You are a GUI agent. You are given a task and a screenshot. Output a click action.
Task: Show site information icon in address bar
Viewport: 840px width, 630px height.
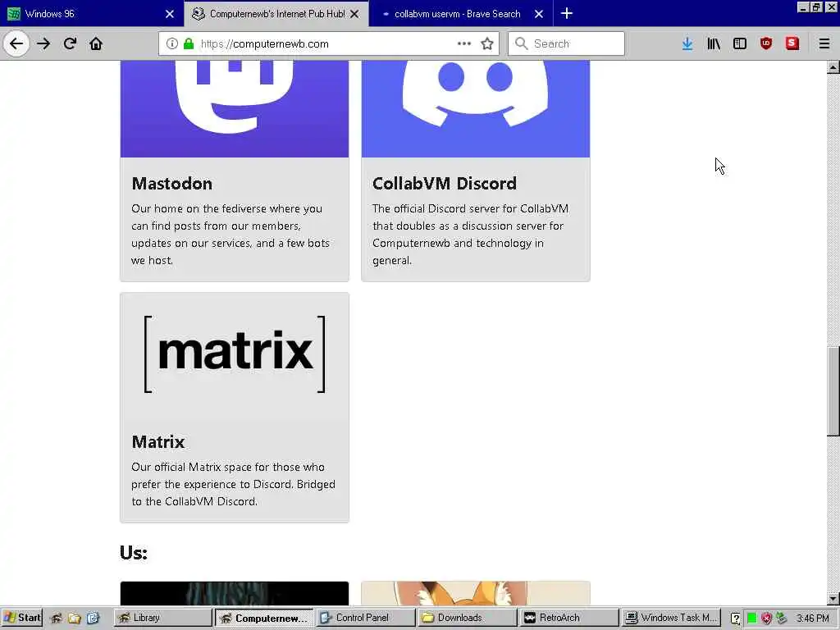point(171,43)
